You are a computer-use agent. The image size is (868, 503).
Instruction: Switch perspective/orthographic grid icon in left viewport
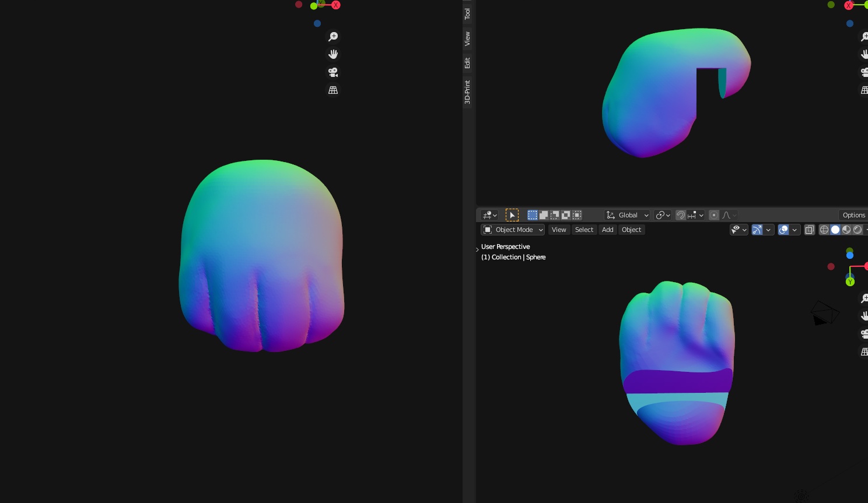point(333,90)
